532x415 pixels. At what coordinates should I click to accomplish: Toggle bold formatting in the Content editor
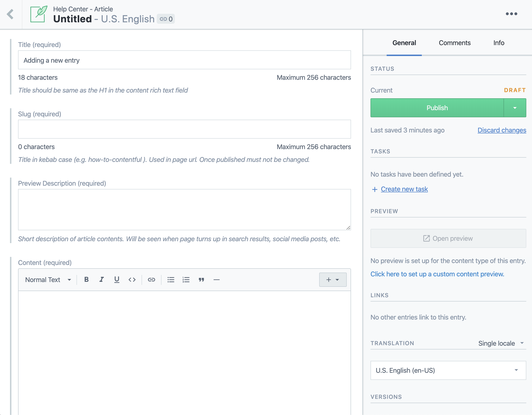click(x=86, y=280)
